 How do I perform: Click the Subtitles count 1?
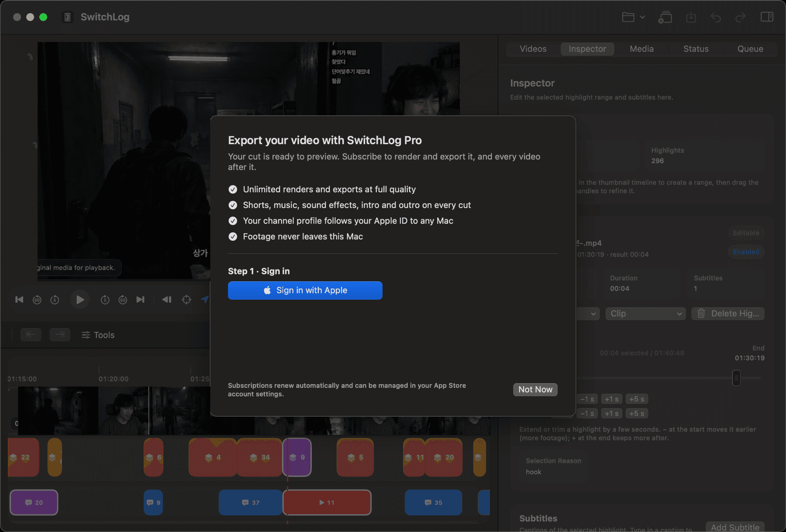(x=696, y=289)
